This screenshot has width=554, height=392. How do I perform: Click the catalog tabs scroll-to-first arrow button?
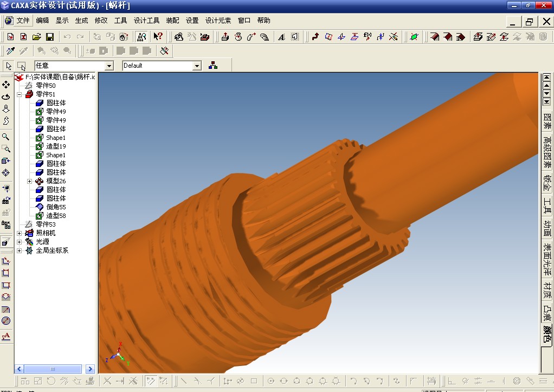[x=546, y=77]
